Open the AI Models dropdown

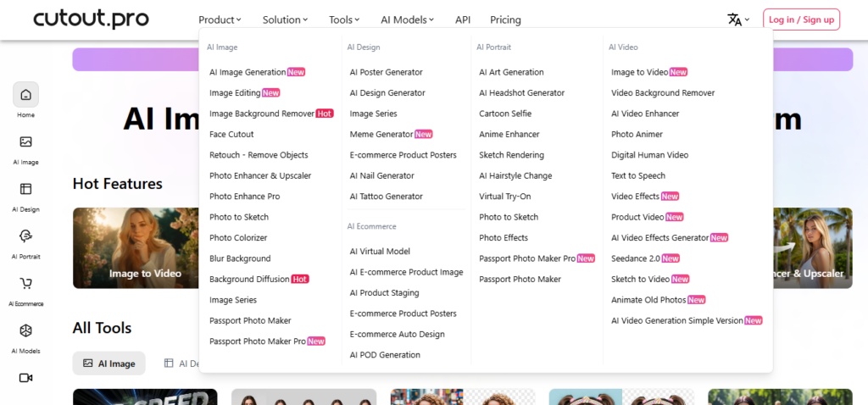(408, 19)
